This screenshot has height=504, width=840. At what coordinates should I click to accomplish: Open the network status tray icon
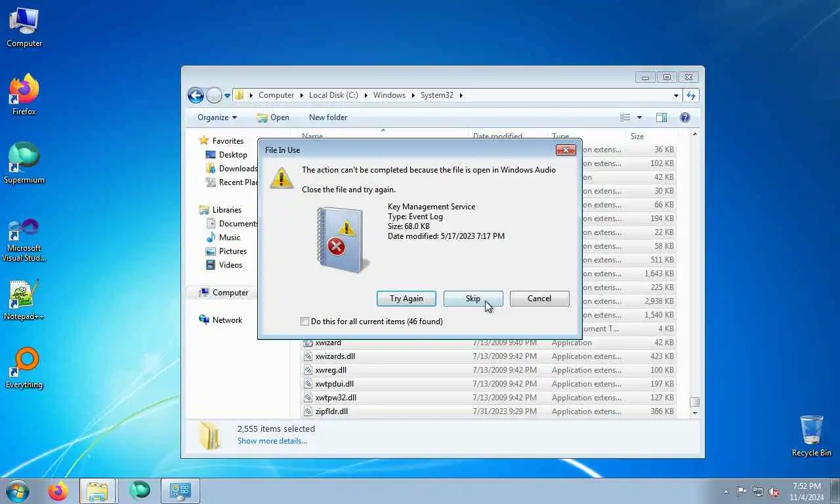point(758,492)
